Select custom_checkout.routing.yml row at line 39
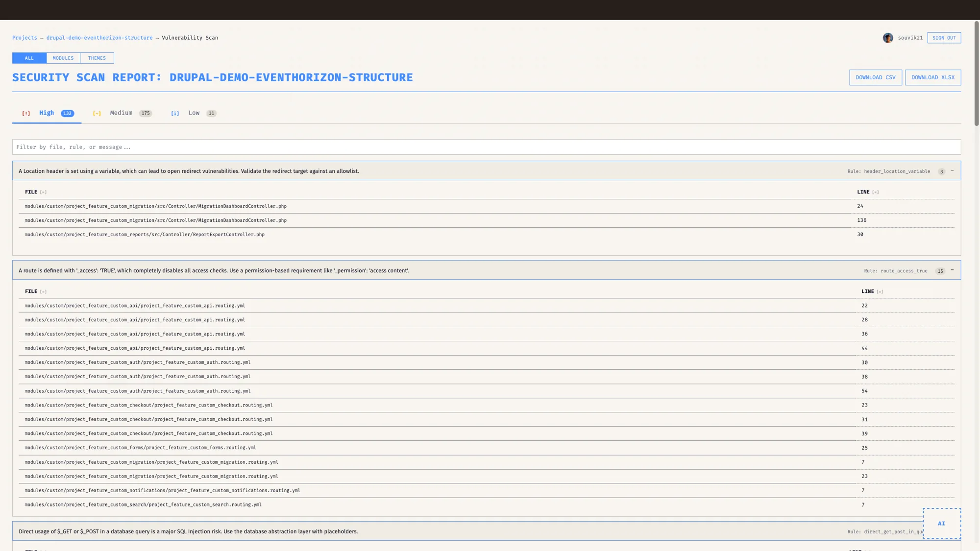This screenshot has height=551, width=980. [x=487, y=433]
